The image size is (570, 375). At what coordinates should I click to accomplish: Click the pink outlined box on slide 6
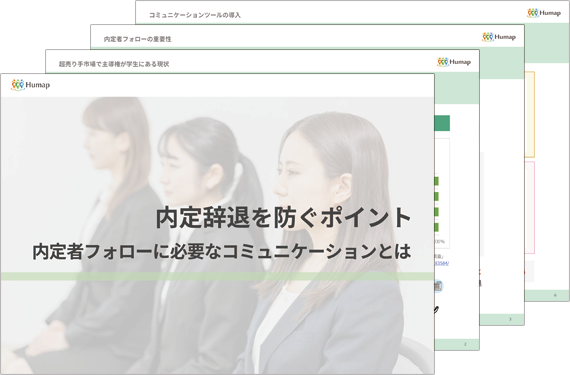530,207
